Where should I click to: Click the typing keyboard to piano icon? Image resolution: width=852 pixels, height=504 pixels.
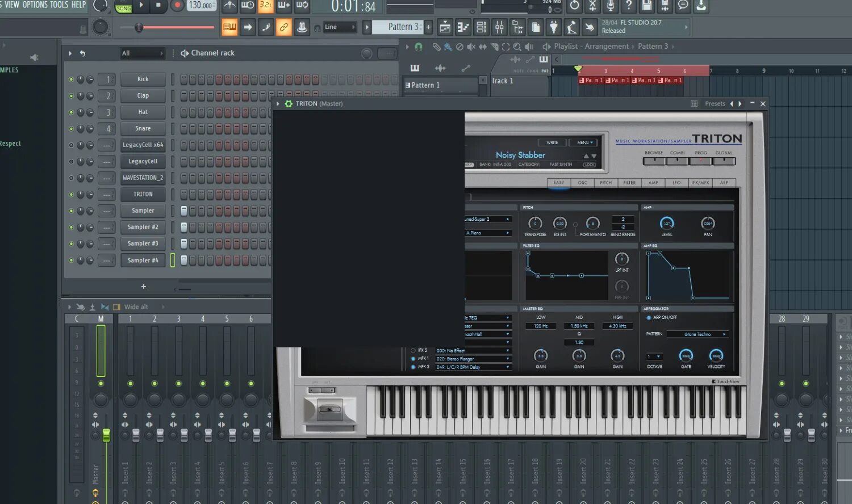click(229, 27)
